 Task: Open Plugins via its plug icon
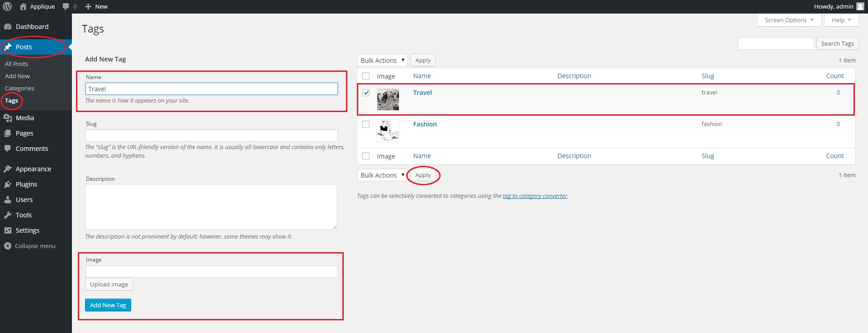pos(8,184)
